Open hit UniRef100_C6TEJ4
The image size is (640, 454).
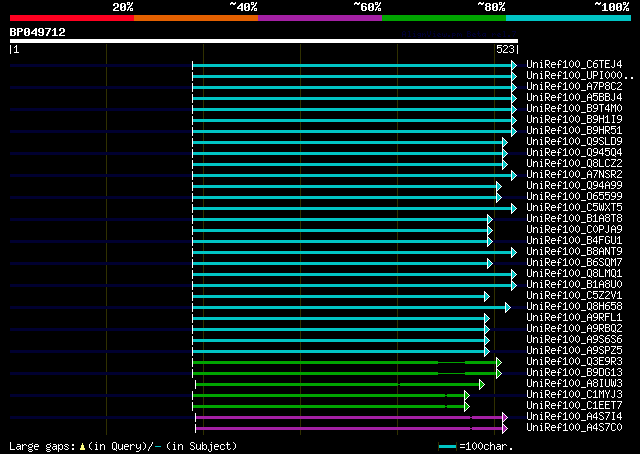coord(574,65)
